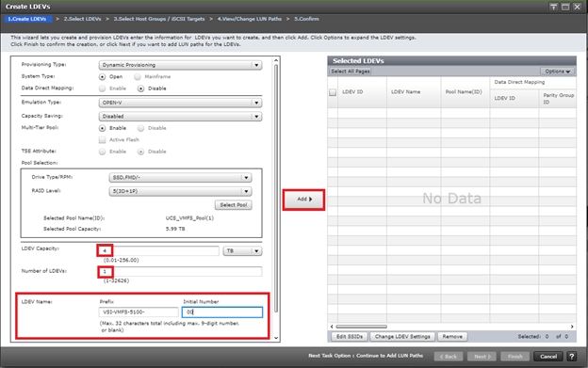This screenshot has height=368, width=588.
Task: Go to step 2.Select LDEVs
Action: pos(83,19)
